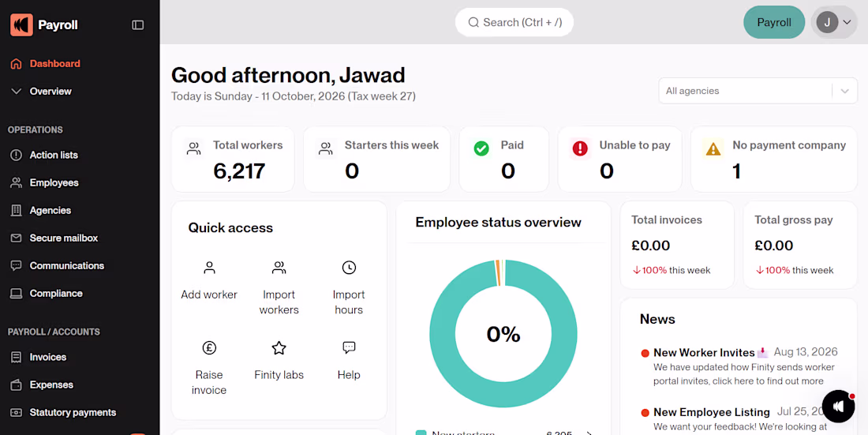This screenshot has width=868, height=435.
Task: Open the user J account menu
Action: tap(834, 22)
